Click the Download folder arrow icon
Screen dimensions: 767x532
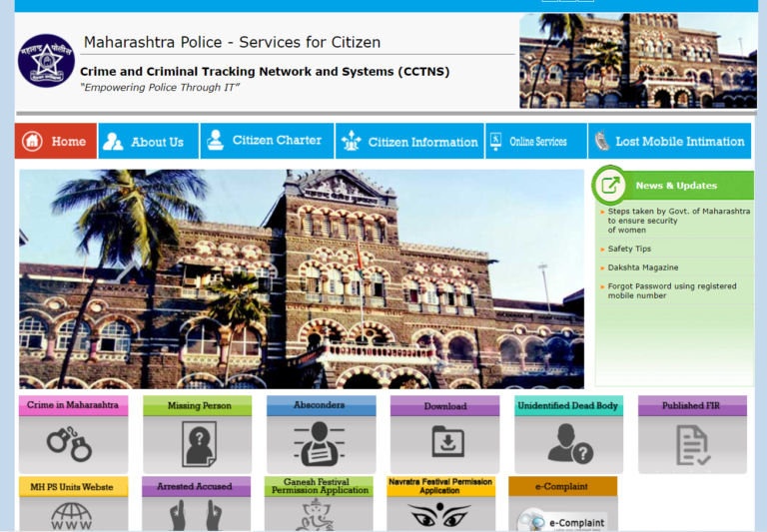tap(447, 441)
